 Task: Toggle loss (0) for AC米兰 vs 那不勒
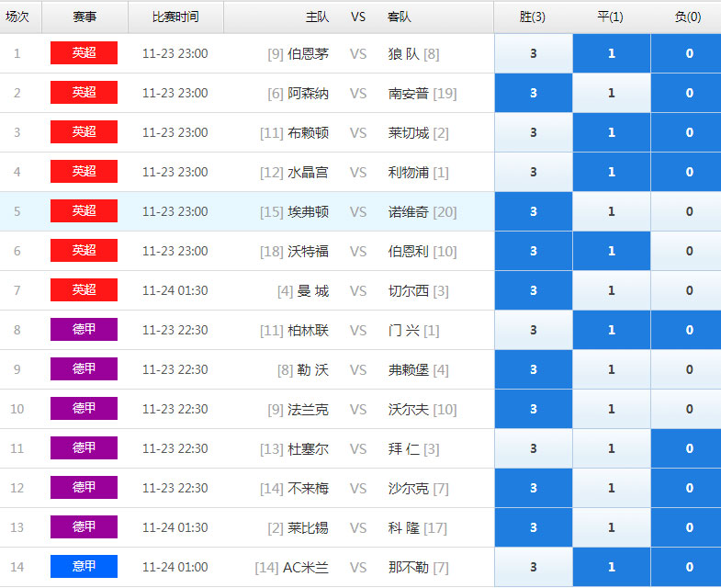(x=686, y=567)
